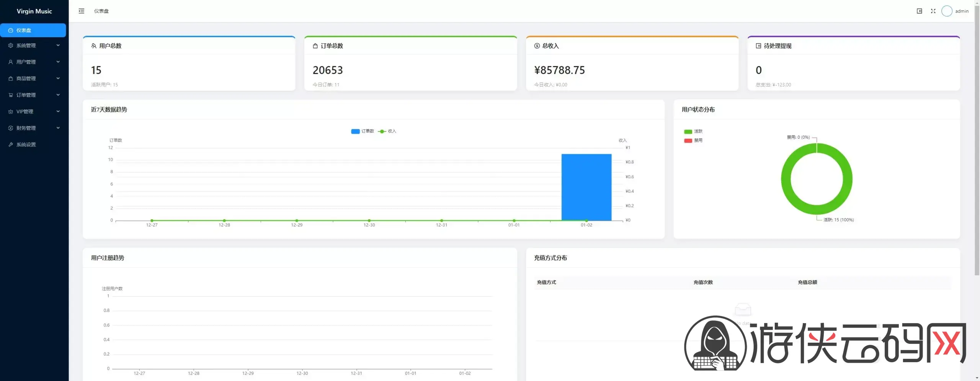Expand the 商品管理 submenu chevron
980x381 pixels.
tap(58, 78)
